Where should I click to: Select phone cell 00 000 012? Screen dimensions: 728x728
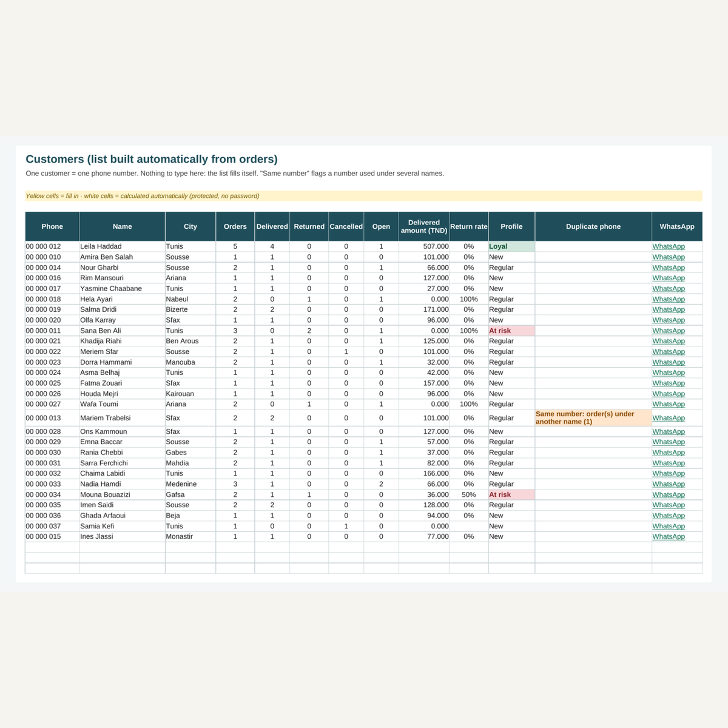point(52,246)
